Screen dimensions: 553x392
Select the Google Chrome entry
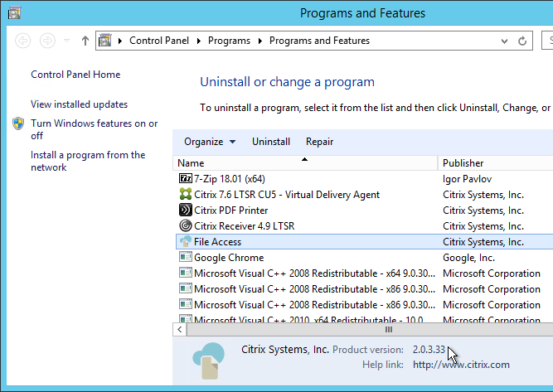[229, 258]
